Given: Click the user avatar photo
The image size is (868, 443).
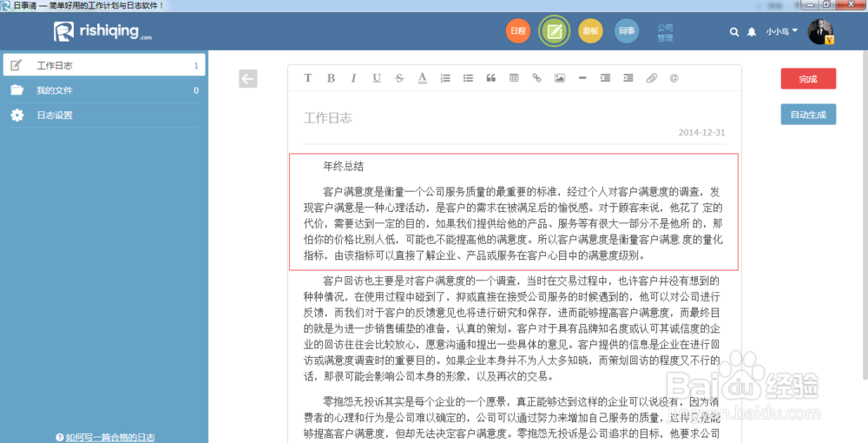Looking at the screenshot, I should [820, 31].
